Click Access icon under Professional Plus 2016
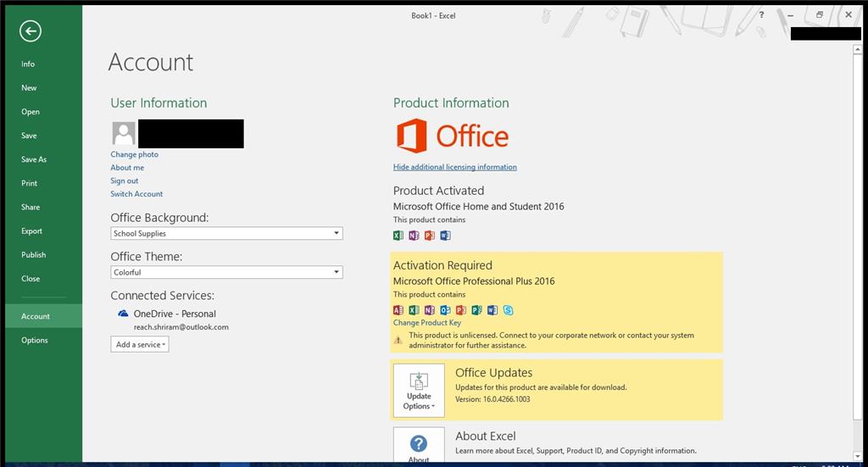The width and height of the screenshot is (868, 467). point(398,310)
